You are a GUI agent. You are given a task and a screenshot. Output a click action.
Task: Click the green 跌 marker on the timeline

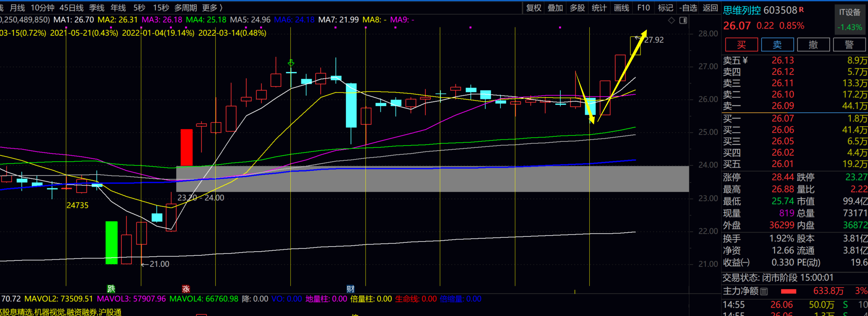tap(111, 289)
